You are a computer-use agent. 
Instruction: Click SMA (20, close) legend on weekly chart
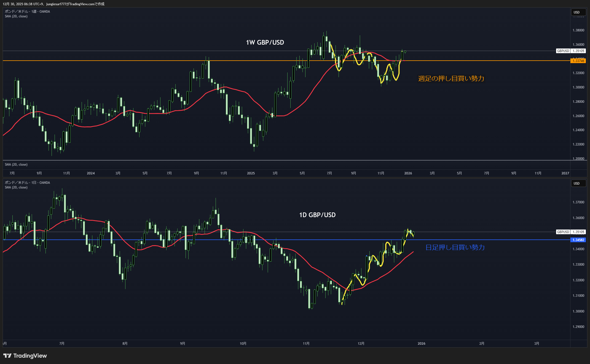tap(16, 16)
